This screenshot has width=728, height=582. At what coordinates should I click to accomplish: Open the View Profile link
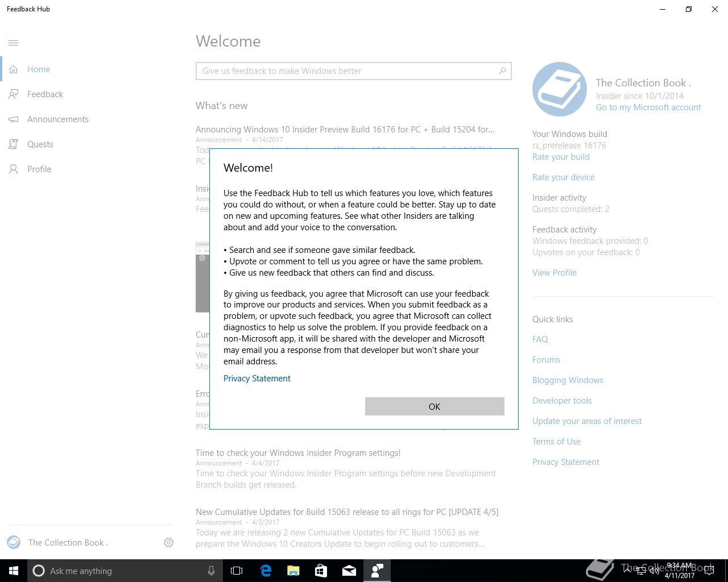point(555,273)
